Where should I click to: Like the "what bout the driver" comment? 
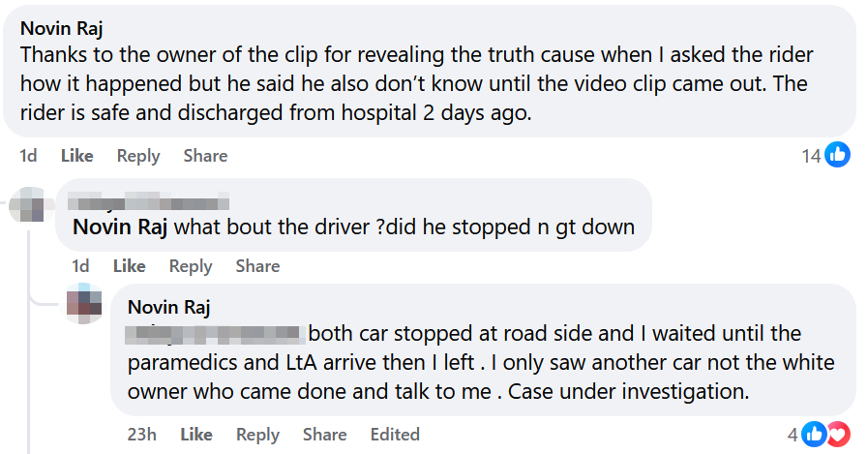[129, 266]
